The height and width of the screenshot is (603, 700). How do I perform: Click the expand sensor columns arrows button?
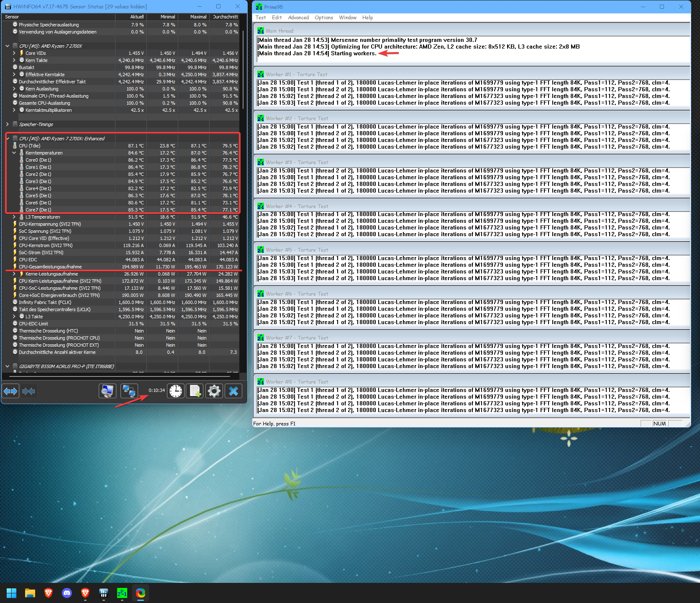pyautogui.click(x=10, y=391)
